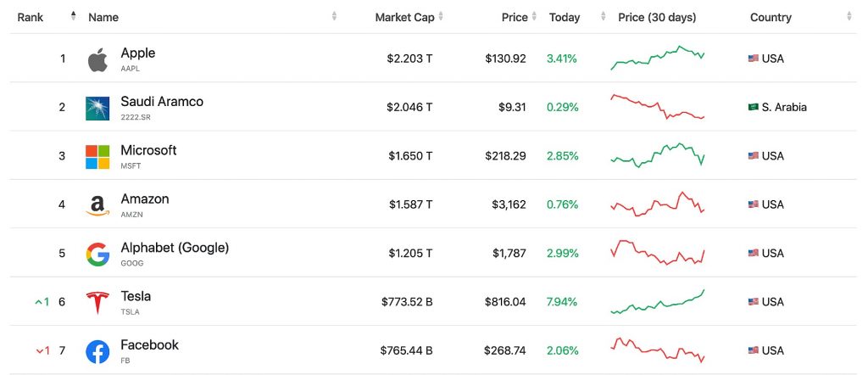
Task: Sort by Country column sort arrows
Action: coord(849,17)
